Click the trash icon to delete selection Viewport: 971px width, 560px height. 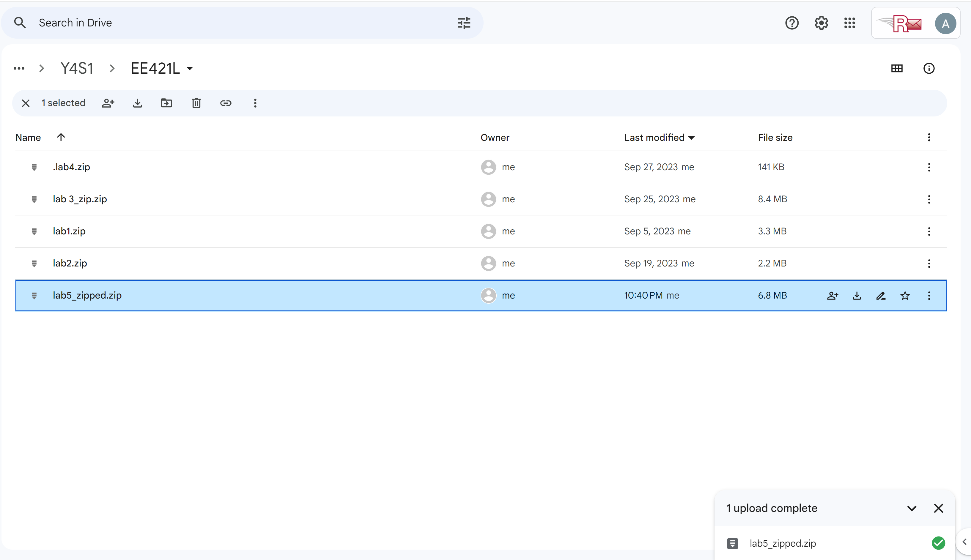pos(196,103)
